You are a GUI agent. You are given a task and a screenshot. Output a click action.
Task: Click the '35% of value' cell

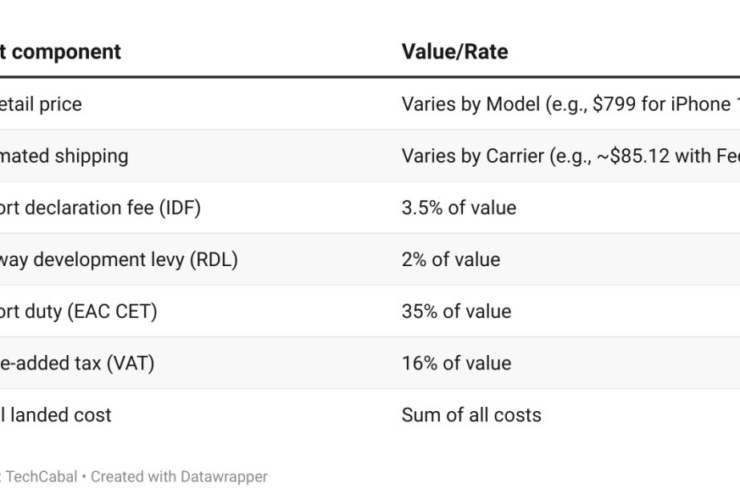click(456, 312)
